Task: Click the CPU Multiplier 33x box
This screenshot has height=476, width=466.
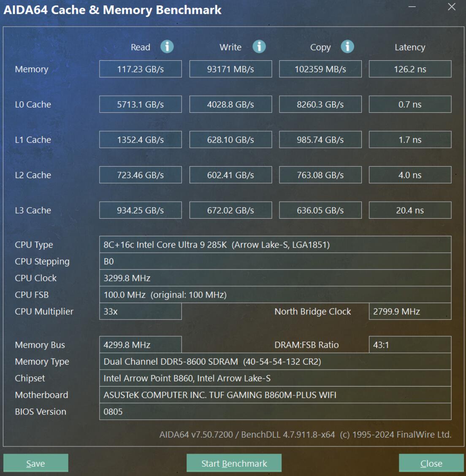Action: (x=140, y=311)
